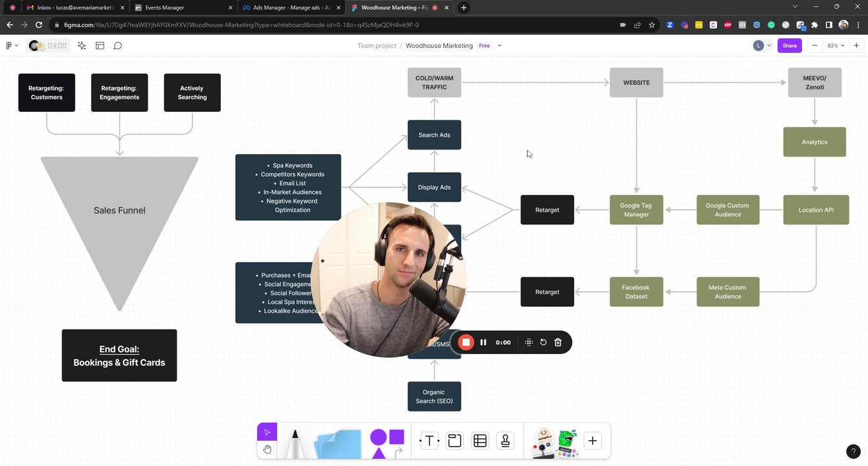Image resolution: width=868 pixels, height=466 pixels.
Task: Select the Facebook Dataset box
Action: 636,292
